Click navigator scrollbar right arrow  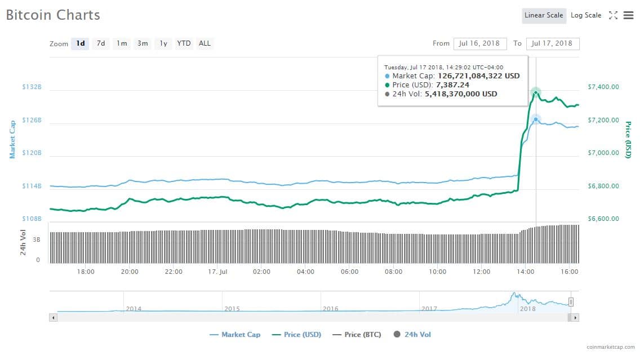(x=575, y=318)
